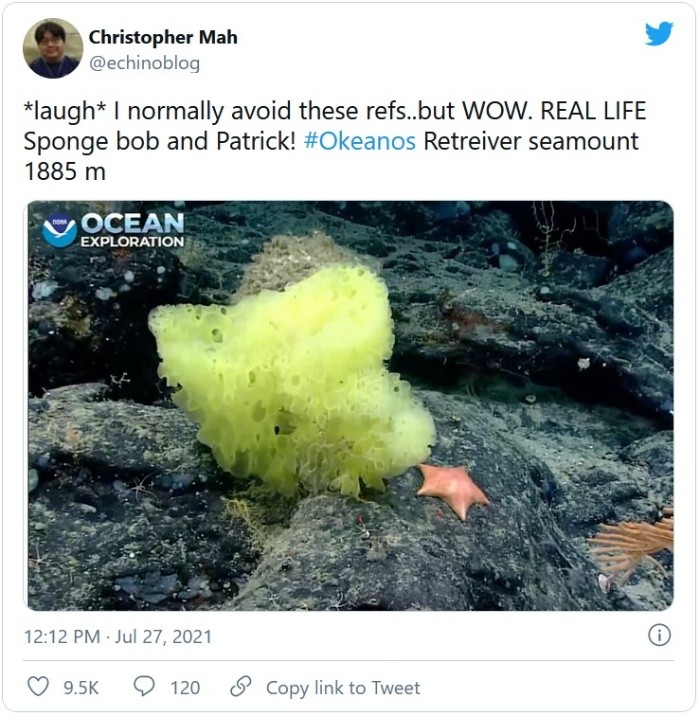Click the reply speech bubble icon
700x716 pixels.
tap(145, 687)
